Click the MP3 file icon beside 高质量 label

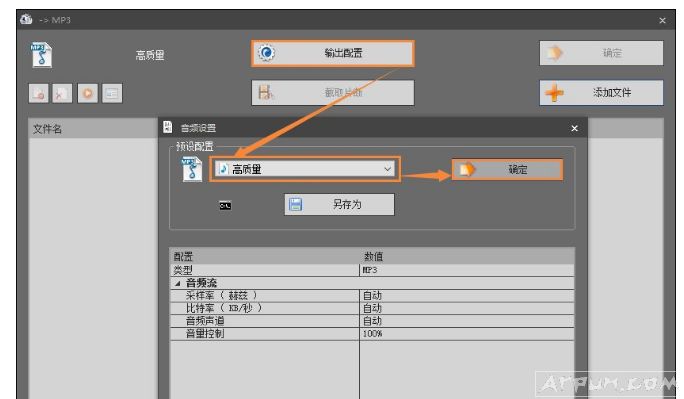(x=41, y=55)
